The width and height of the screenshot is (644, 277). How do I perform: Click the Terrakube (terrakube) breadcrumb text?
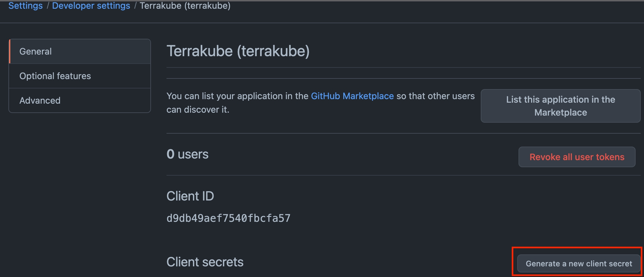coord(185,6)
